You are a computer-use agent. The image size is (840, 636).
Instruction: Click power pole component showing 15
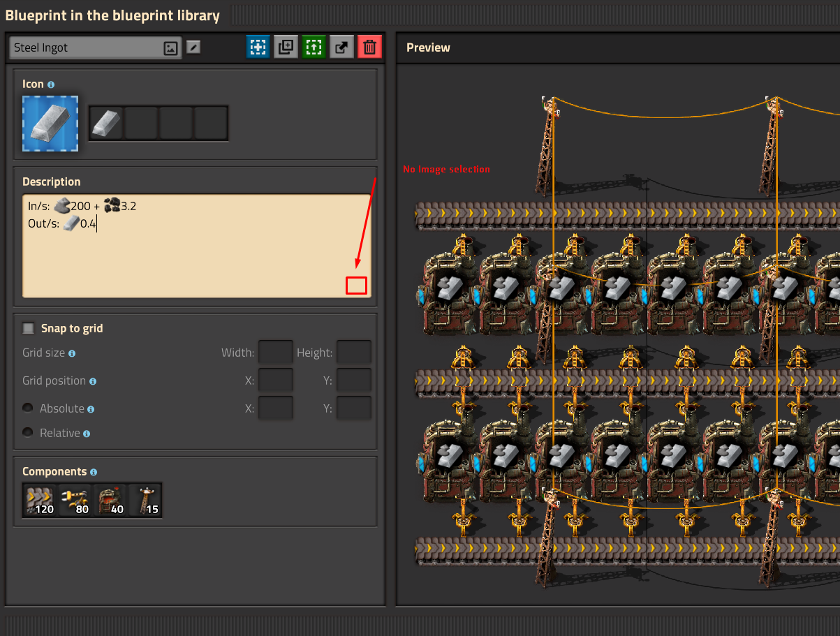pos(145,500)
